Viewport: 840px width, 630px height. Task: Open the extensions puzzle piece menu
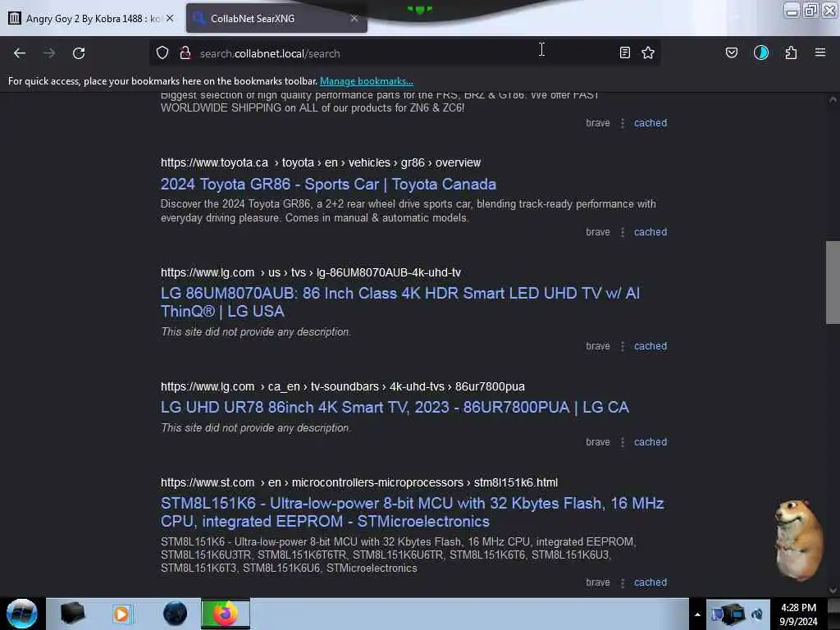click(x=791, y=52)
